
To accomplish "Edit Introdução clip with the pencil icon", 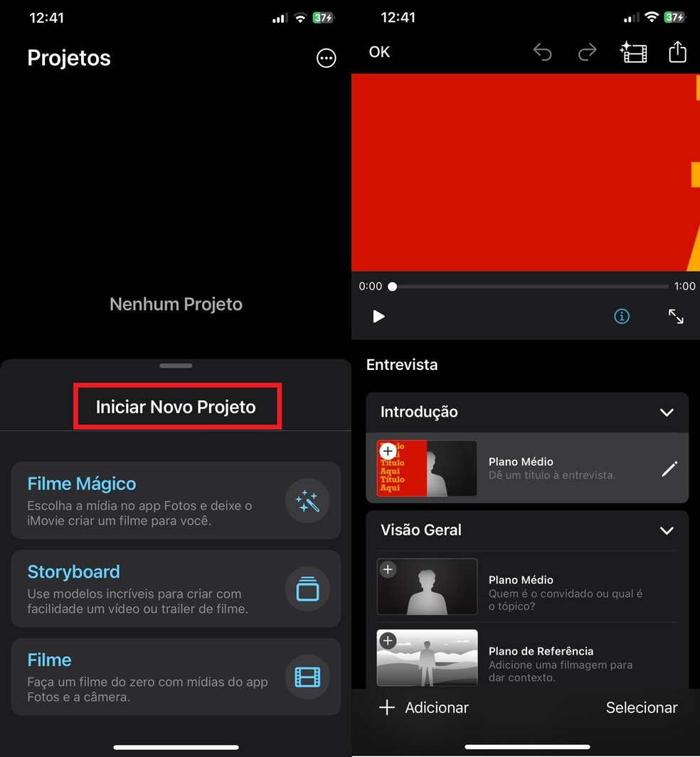I will pos(669,468).
